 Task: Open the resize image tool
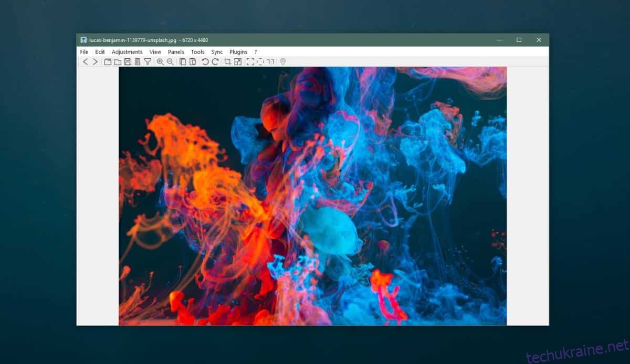(238, 62)
